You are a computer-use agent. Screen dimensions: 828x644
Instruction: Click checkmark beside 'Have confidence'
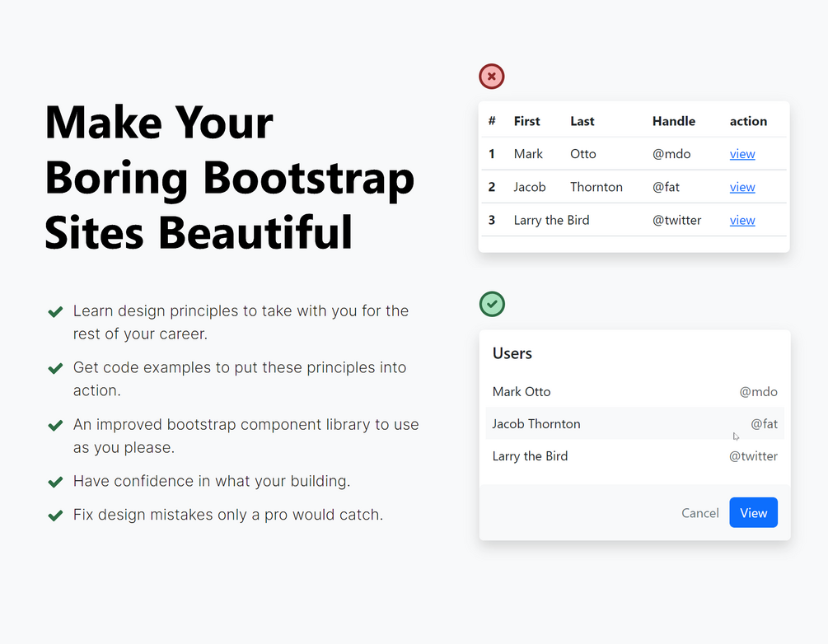coord(55,482)
